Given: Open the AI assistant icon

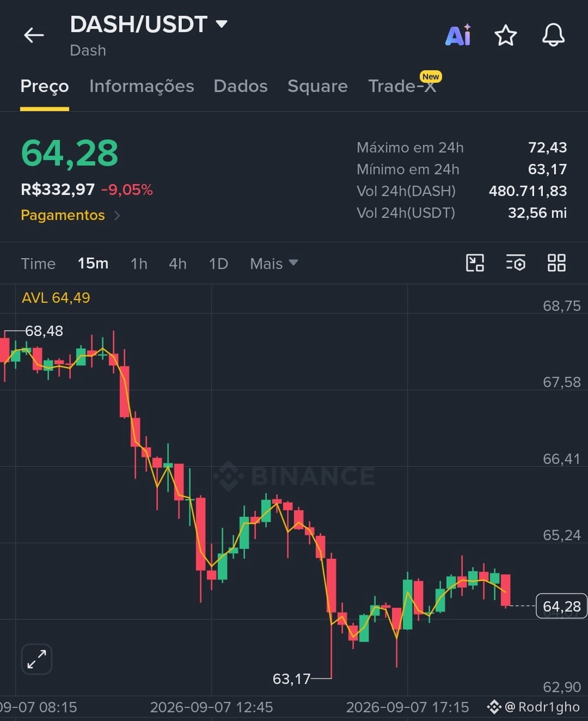Looking at the screenshot, I should tap(458, 35).
